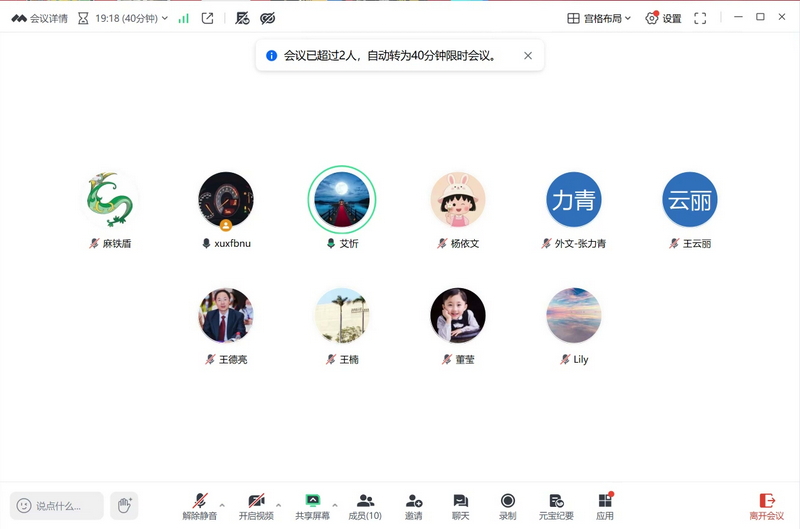Toggle the crossed-eye hide icon in top bar

tap(267, 18)
